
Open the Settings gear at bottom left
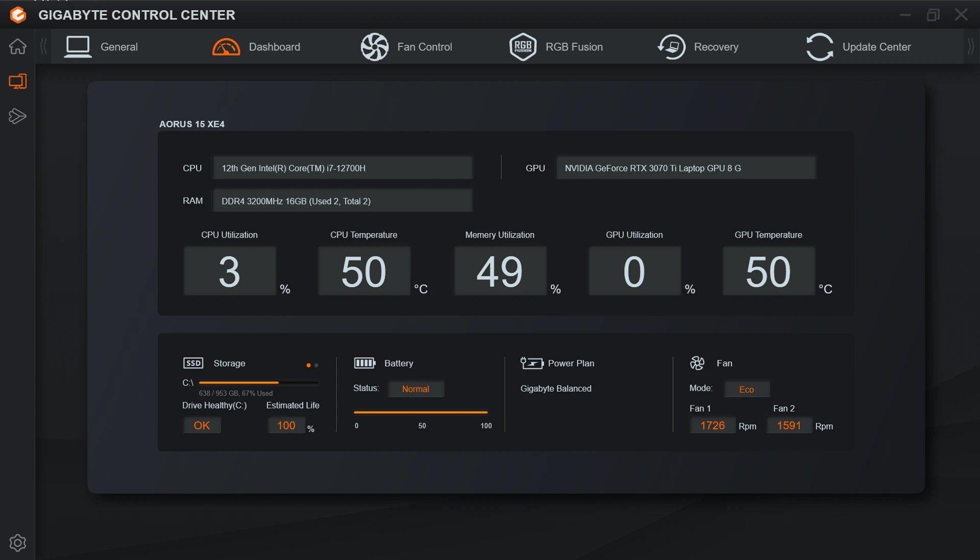[x=17, y=543]
